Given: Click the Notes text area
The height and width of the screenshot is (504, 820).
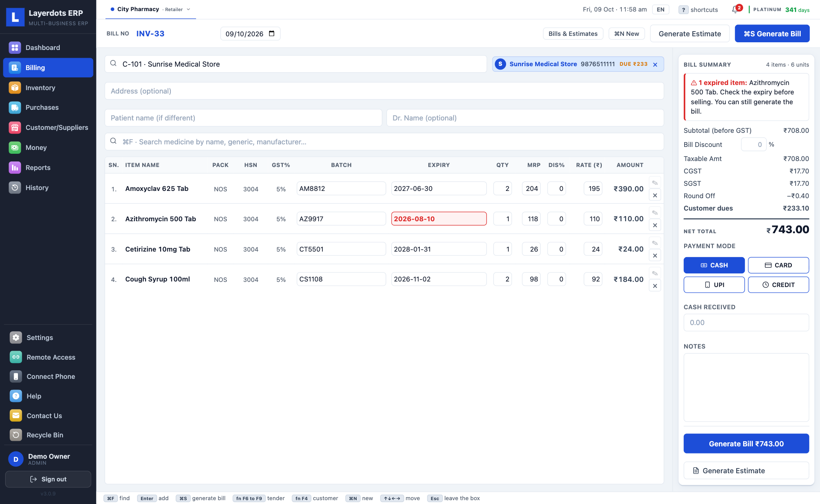Looking at the screenshot, I should 746,387.
